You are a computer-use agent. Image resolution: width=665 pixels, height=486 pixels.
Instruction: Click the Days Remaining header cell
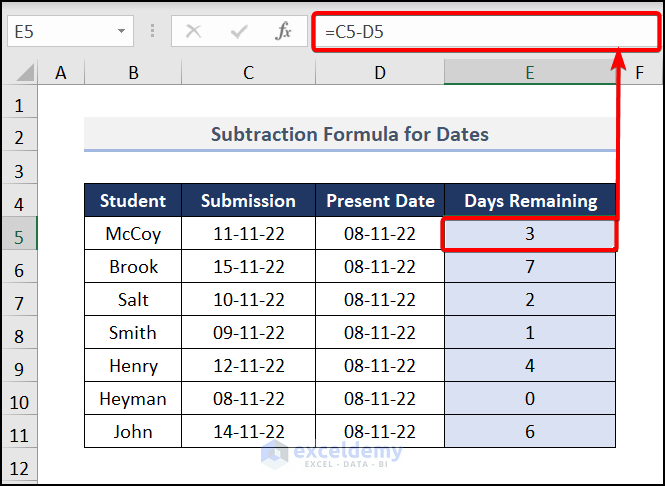530,201
